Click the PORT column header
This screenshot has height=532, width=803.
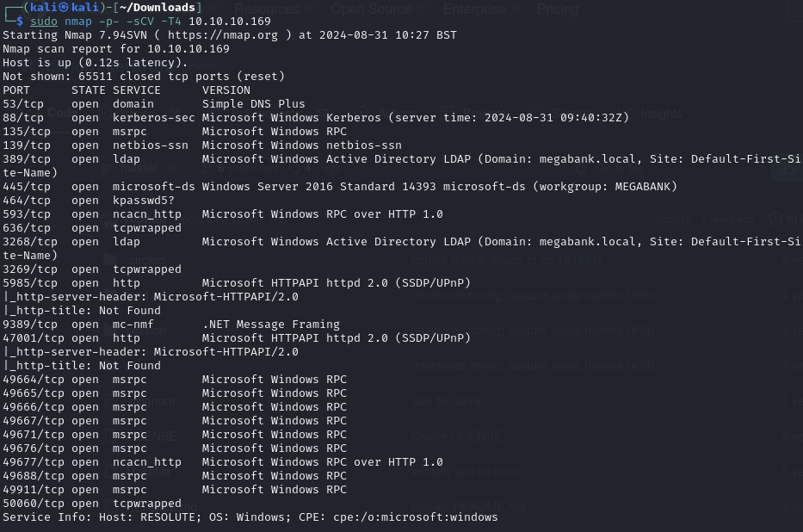pyautogui.click(x=16, y=90)
